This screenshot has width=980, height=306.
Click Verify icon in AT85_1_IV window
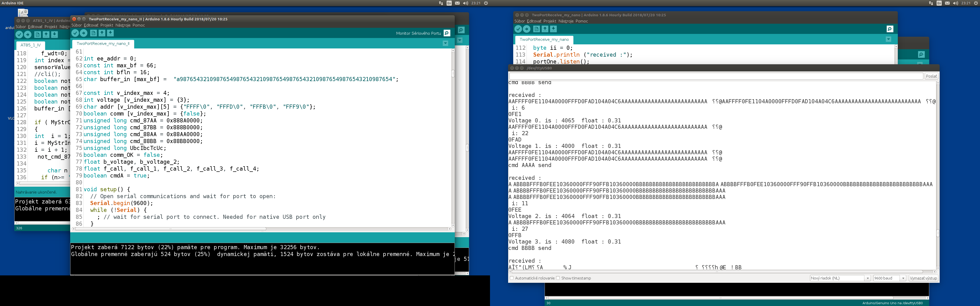coord(19,35)
